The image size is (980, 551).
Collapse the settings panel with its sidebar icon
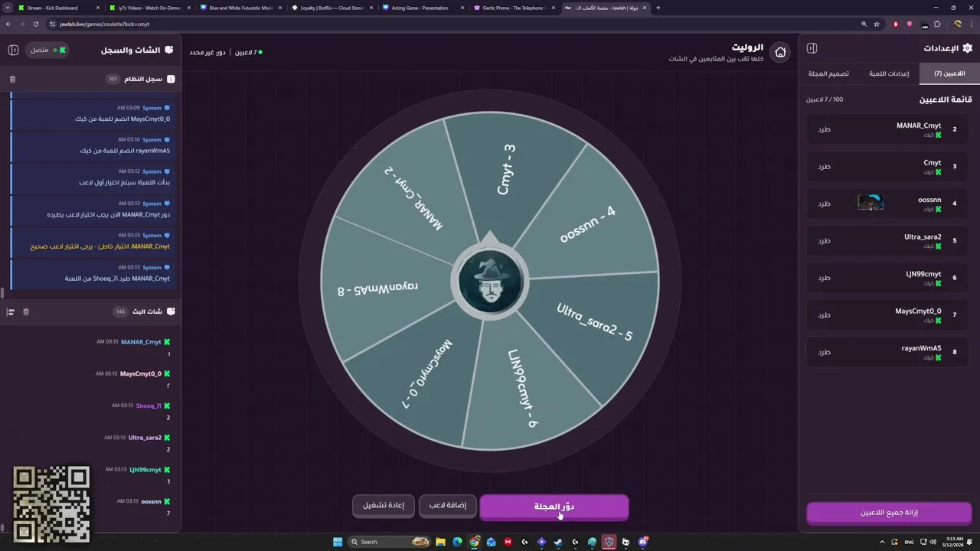tap(812, 48)
